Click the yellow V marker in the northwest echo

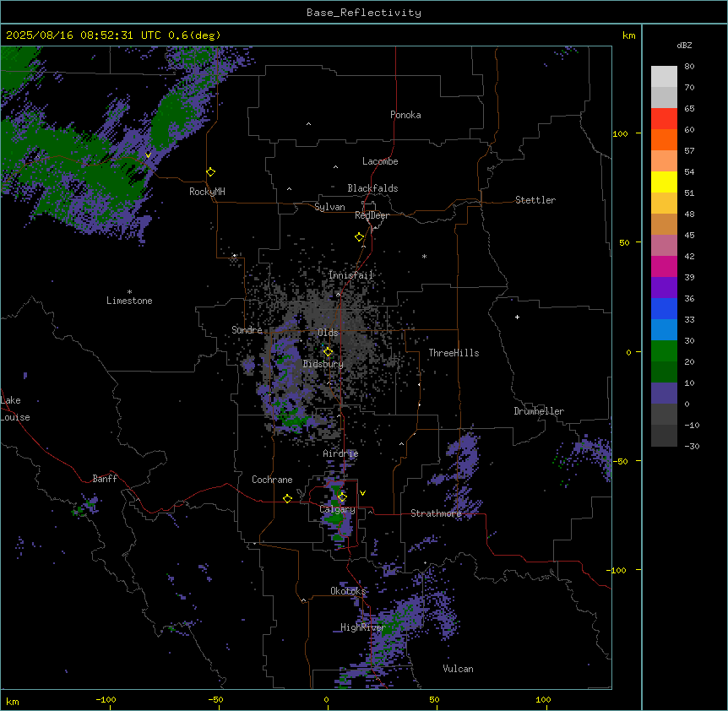click(148, 155)
